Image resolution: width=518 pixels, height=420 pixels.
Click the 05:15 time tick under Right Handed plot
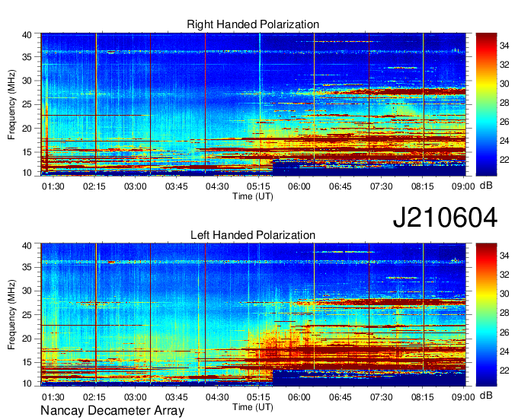(x=258, y=186)
